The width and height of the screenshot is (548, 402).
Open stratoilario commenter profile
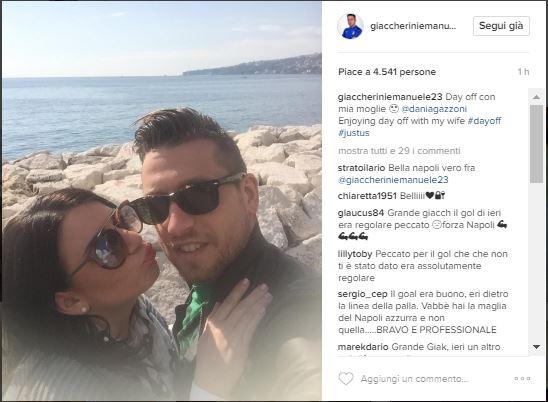coord(361,168)
